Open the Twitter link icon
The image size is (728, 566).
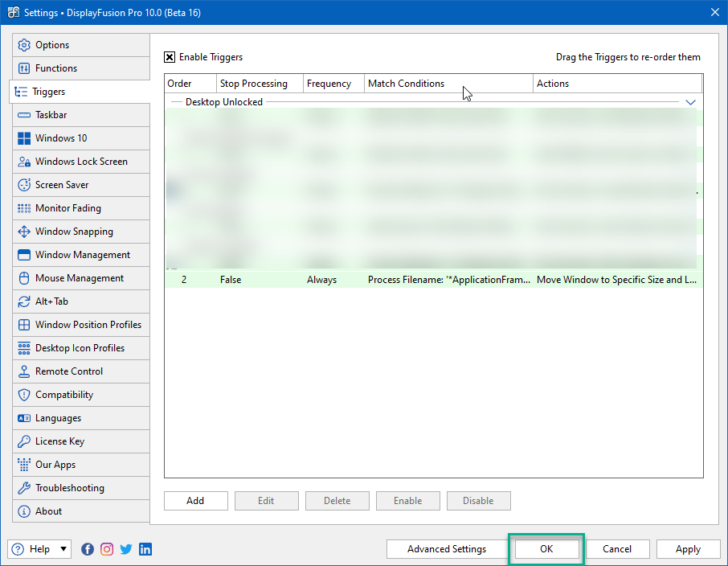(126, 549)
